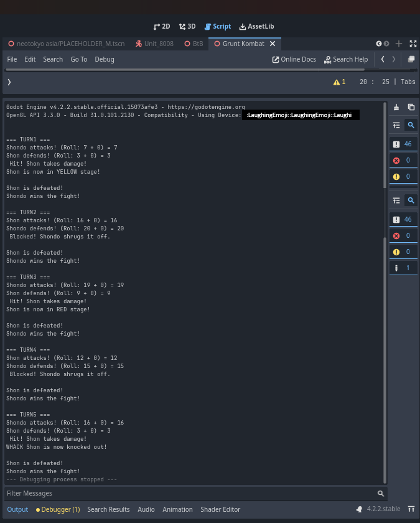Viewport: 420px width, 523px height.
Task: Copy the version label 4.2.2.stable
Action: [383, 509]
